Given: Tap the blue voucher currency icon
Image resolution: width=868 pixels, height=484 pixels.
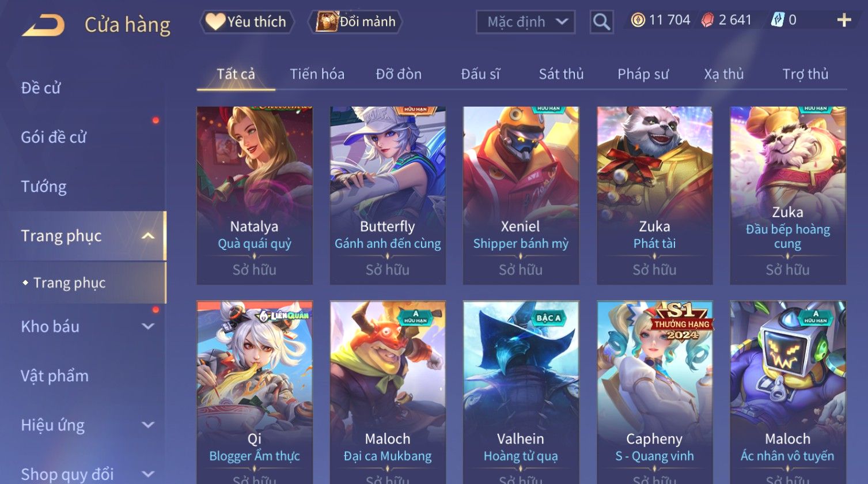Looking at the screenshot, I should click(x=777, y=21).
